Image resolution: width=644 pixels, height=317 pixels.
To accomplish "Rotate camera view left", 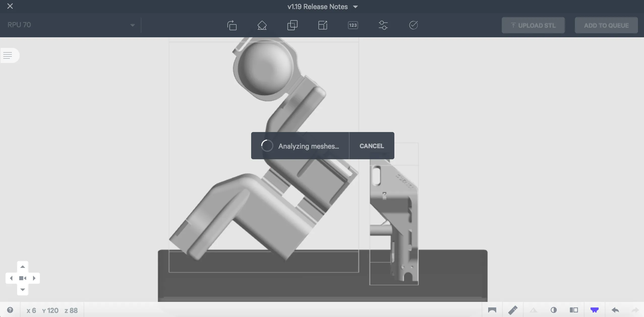I will (x=11, y=278).
